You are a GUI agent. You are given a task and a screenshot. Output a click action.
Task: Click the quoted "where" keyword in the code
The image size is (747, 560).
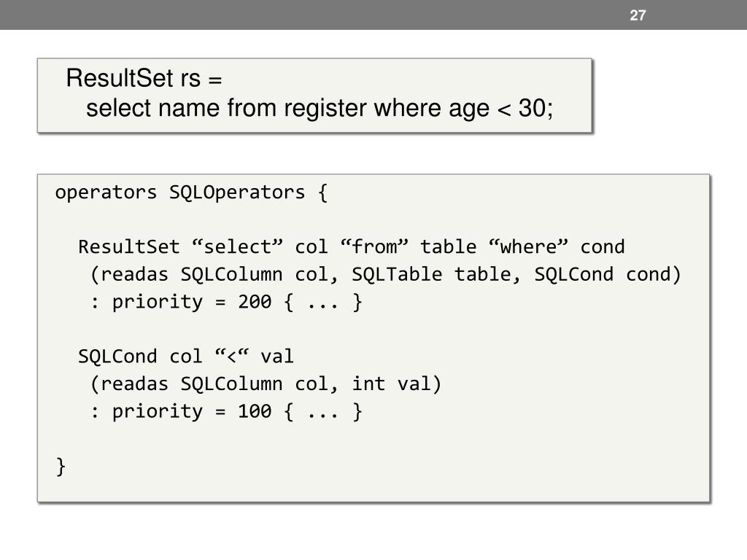point(529,246)
